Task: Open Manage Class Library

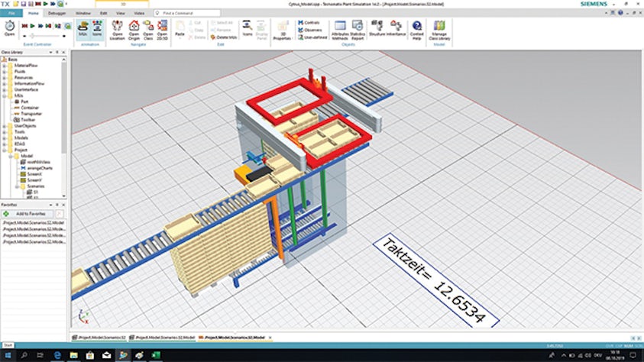Action: [439, 30]
